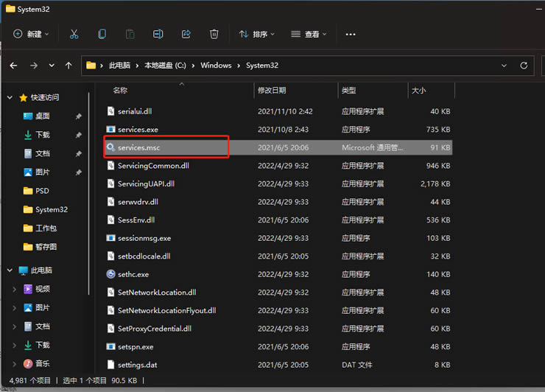Click the setspn.exe file icon

click(110, 347)
